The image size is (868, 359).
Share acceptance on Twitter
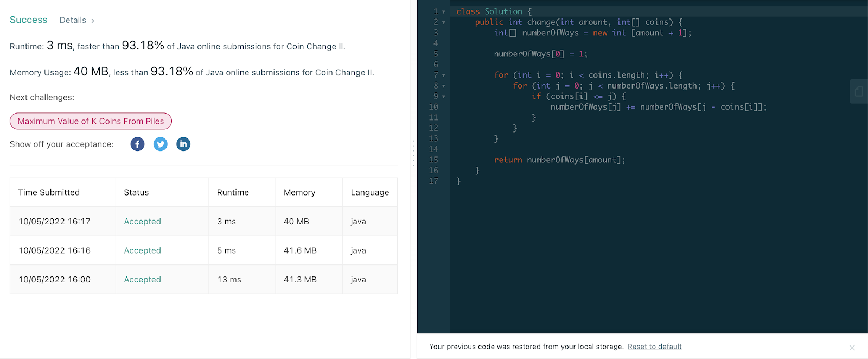(x=161, y=144)
